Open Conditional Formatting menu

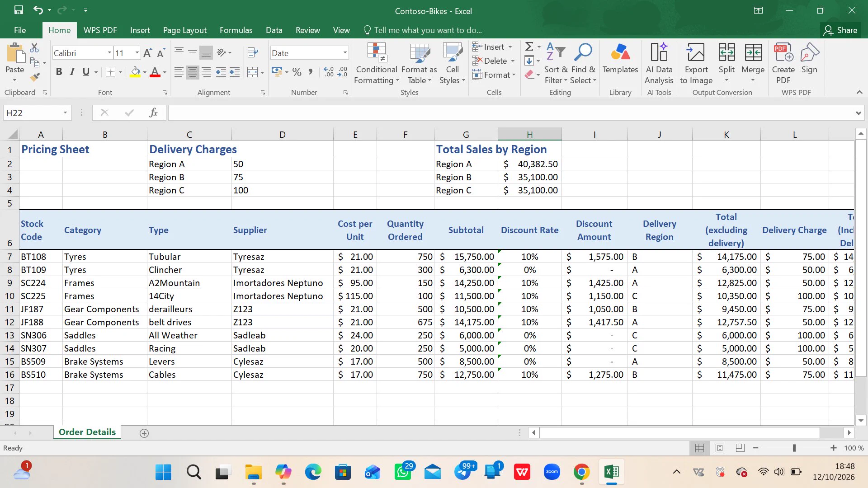377,64
